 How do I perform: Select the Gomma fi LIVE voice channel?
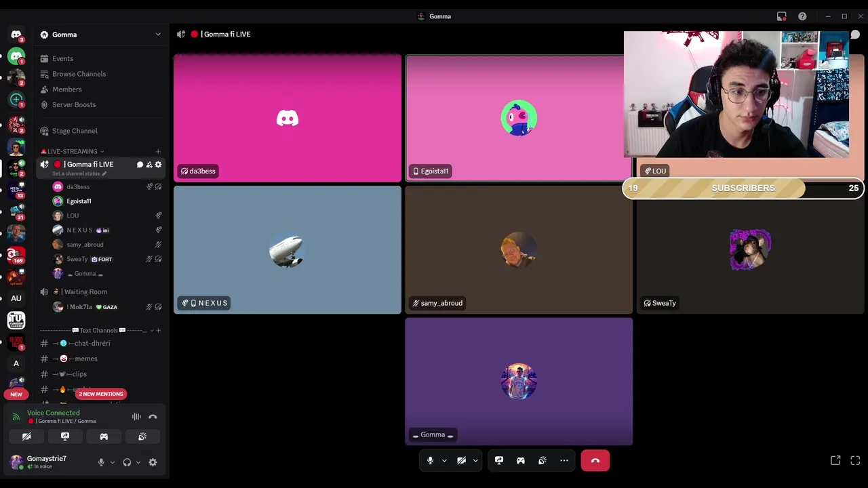coord(102,167)
